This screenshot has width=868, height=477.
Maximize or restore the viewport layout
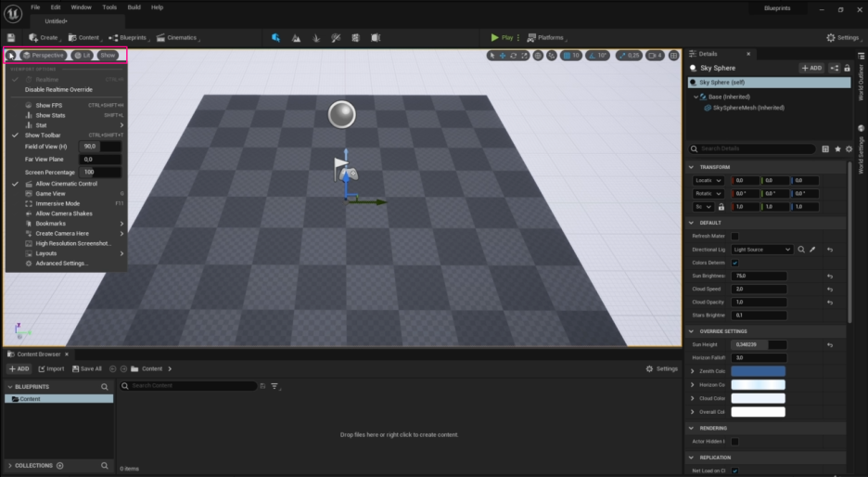click(673, 56)
